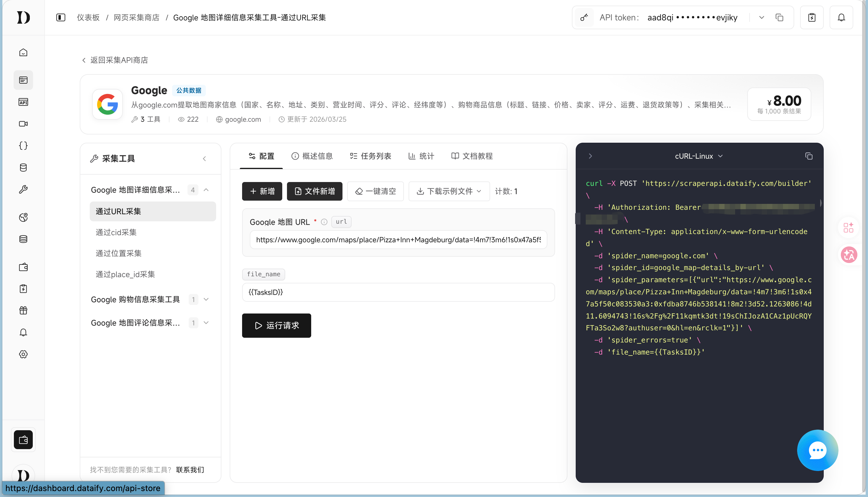Open the globe icon in the sidebar
This screenshot has width=868, height=497.
click(23, 217)
